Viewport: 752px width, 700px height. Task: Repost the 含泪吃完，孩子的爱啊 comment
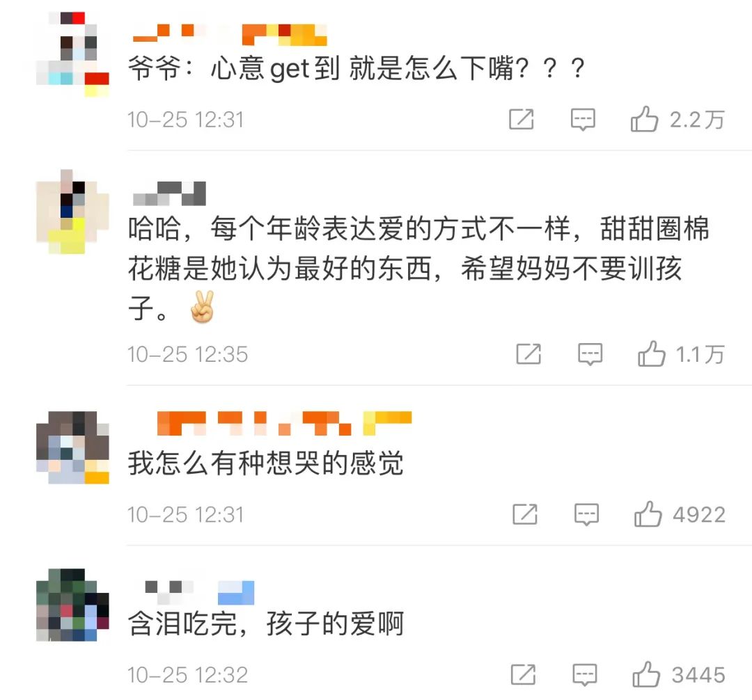tap(523, 675)
